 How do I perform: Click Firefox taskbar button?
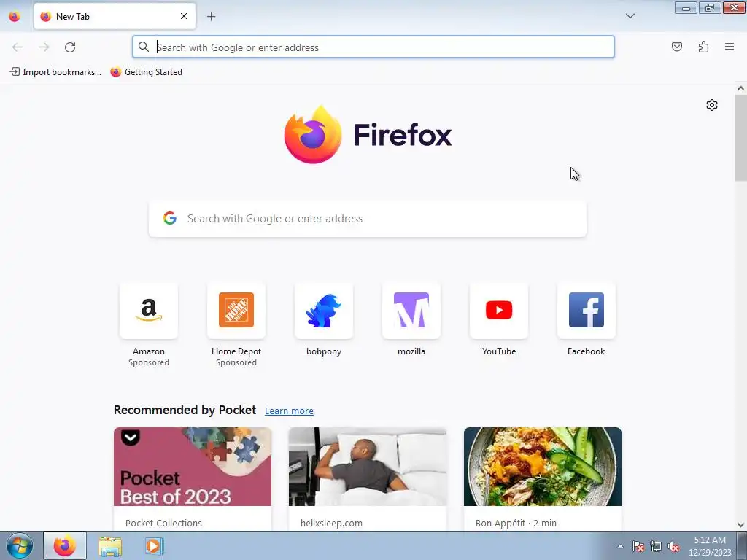pyautogui.click(x=65, y=545)
